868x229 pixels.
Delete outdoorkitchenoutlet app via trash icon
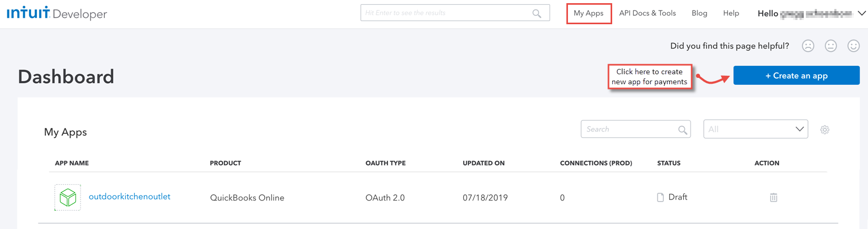[773, 197]
